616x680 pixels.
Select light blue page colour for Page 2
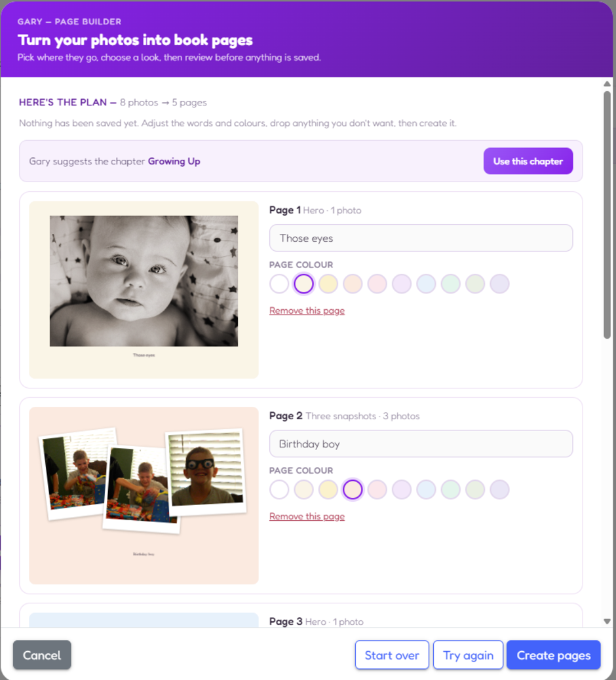[x=426, y=489]
